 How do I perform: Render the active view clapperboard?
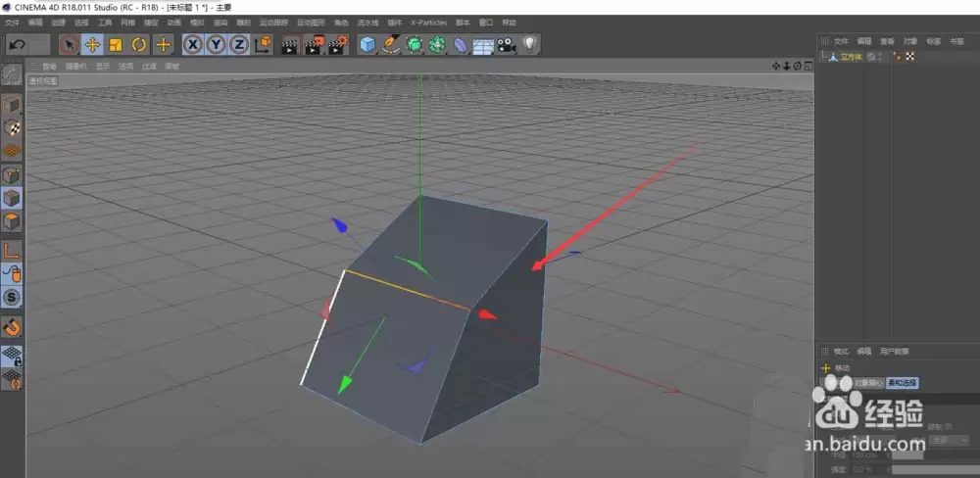(x=290, y=45)
